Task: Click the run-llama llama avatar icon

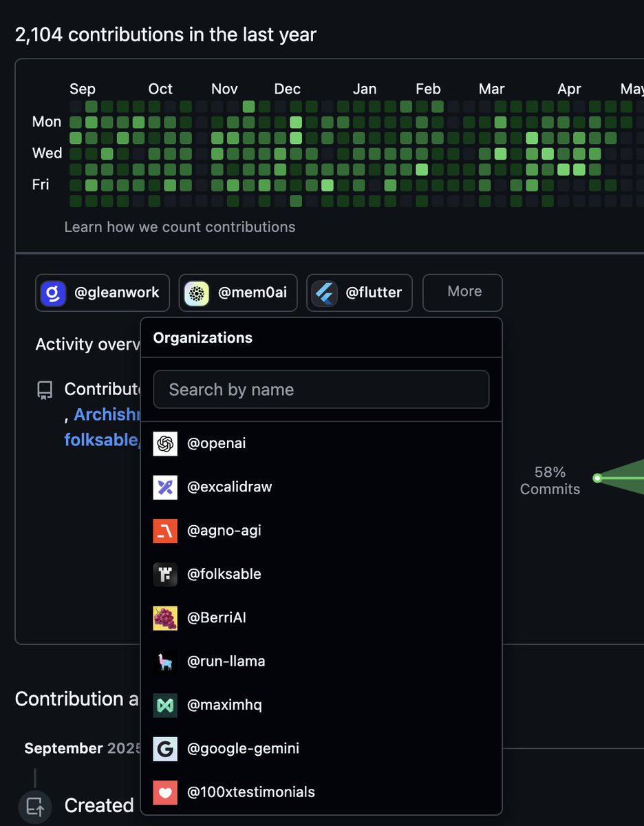Action: (165, 661)
